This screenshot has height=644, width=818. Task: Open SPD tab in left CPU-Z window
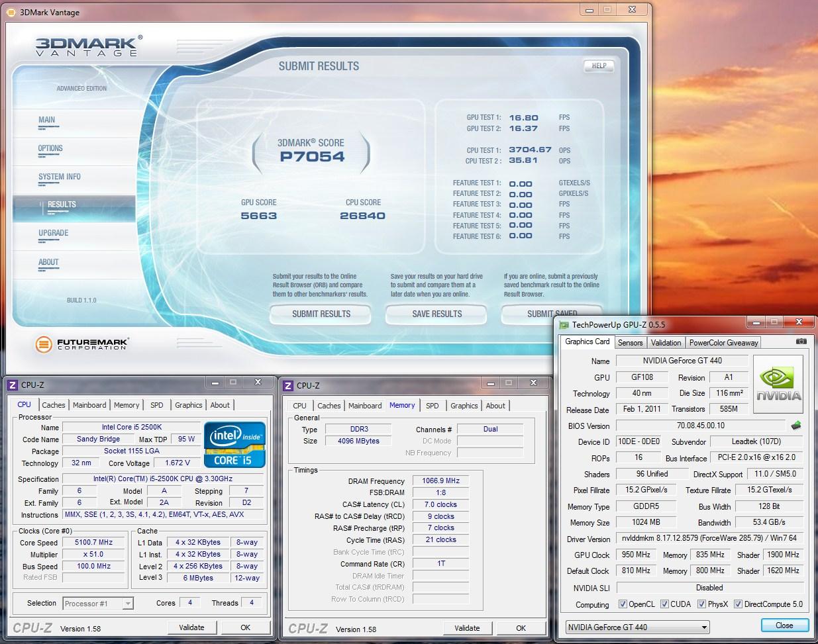(x=157, y=405)
